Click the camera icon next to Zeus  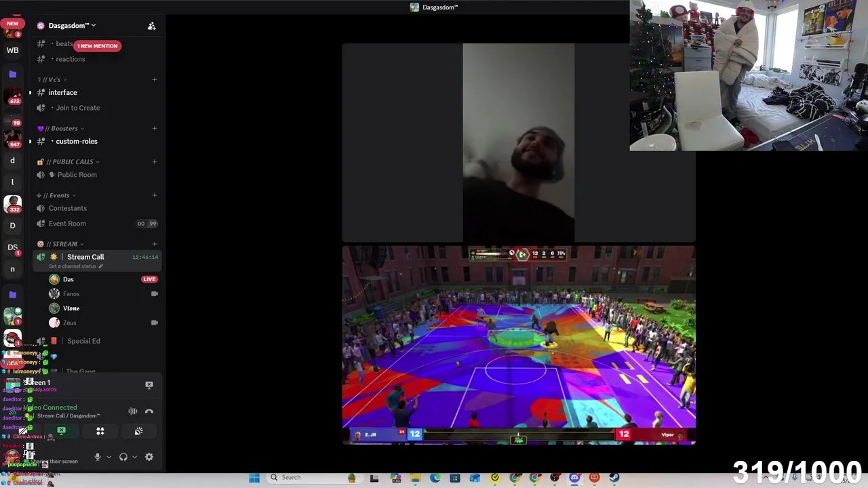(154, 323)
